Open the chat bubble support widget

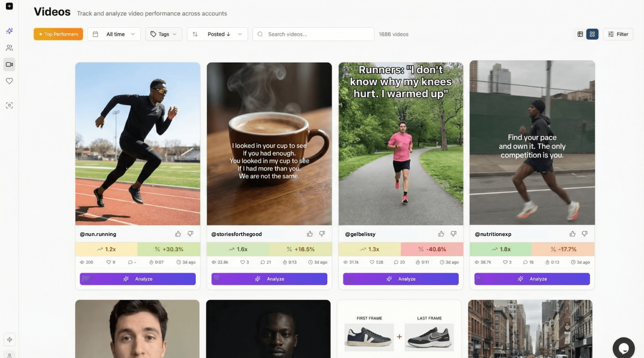[624, 348]
